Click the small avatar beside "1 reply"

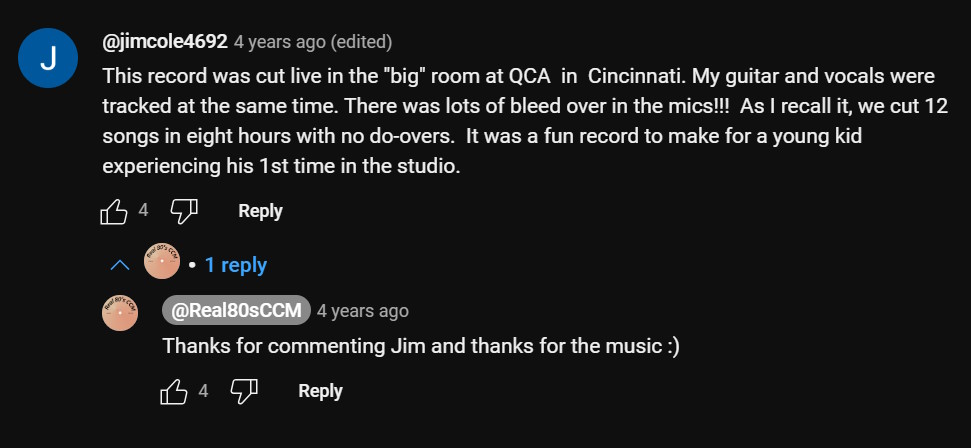pos(162,265)
